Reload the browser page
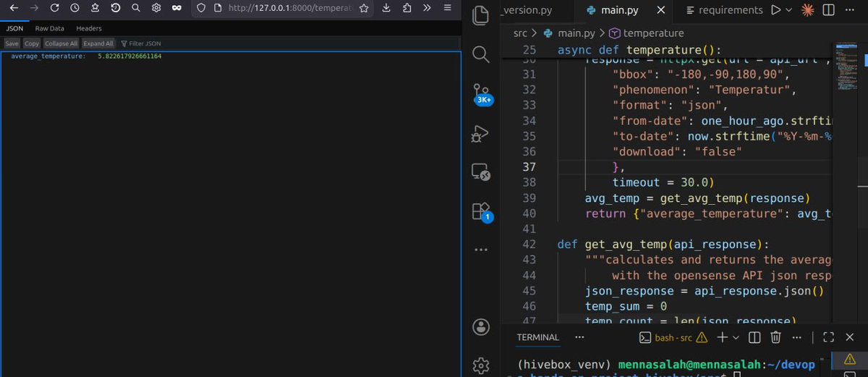 55,9
